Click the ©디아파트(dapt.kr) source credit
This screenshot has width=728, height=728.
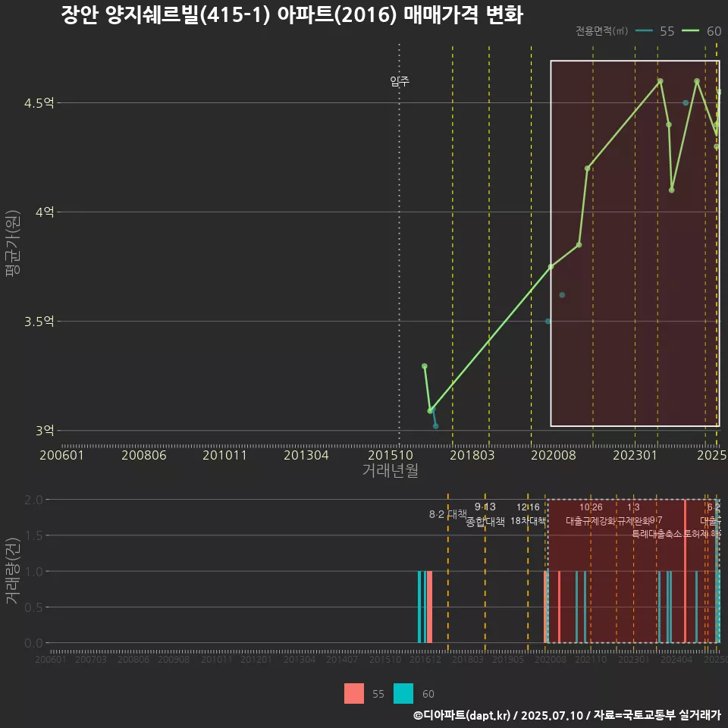pyautogui.click(x=462, y=715)
